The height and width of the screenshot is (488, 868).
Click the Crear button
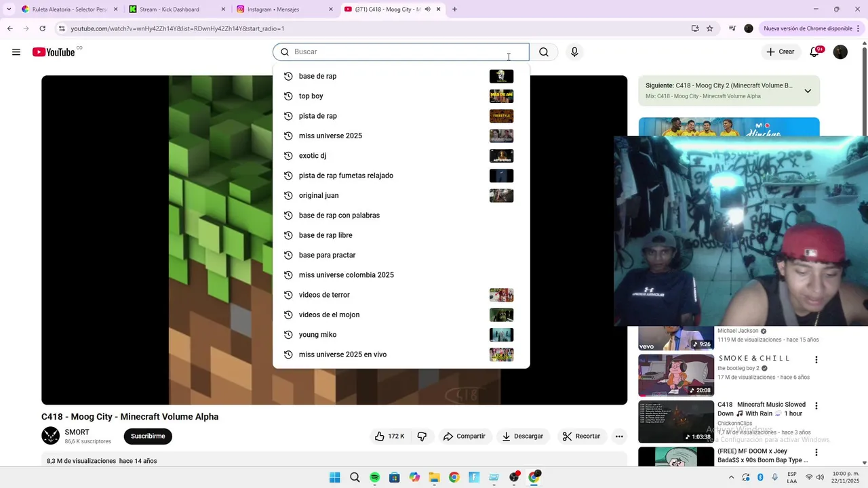pyautogui.click(x=780, y=52)
